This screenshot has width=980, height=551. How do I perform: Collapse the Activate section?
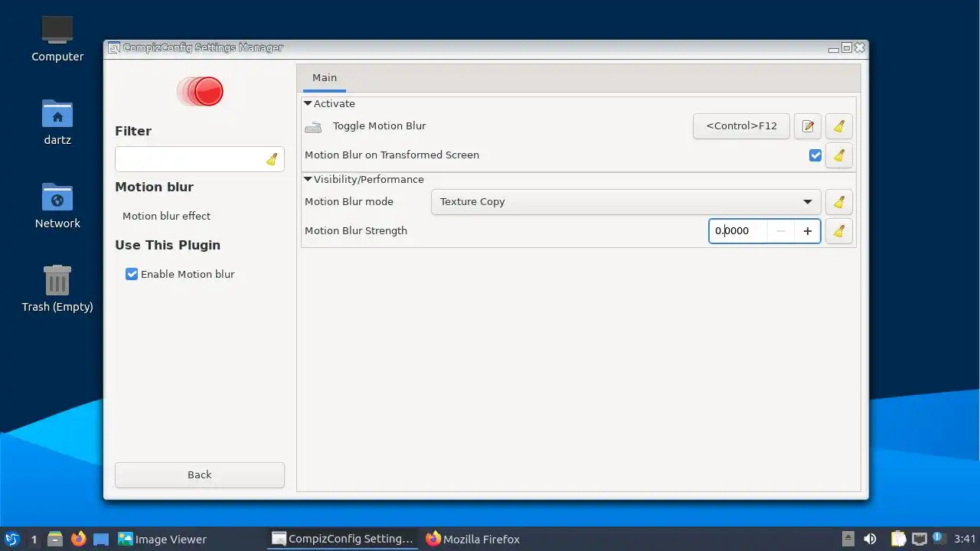point(308,103)
